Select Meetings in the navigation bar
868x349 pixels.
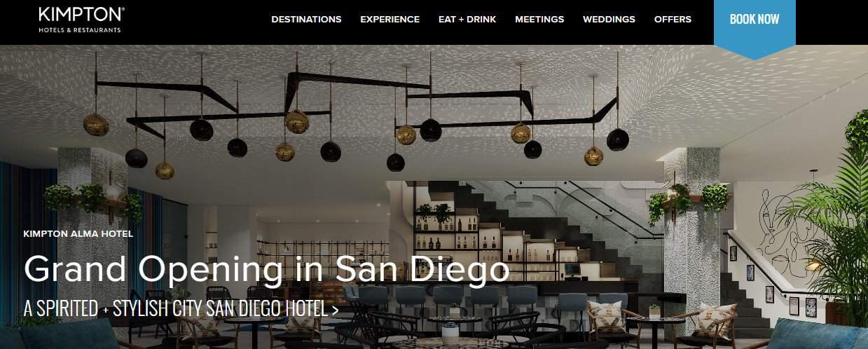(539, 20)
